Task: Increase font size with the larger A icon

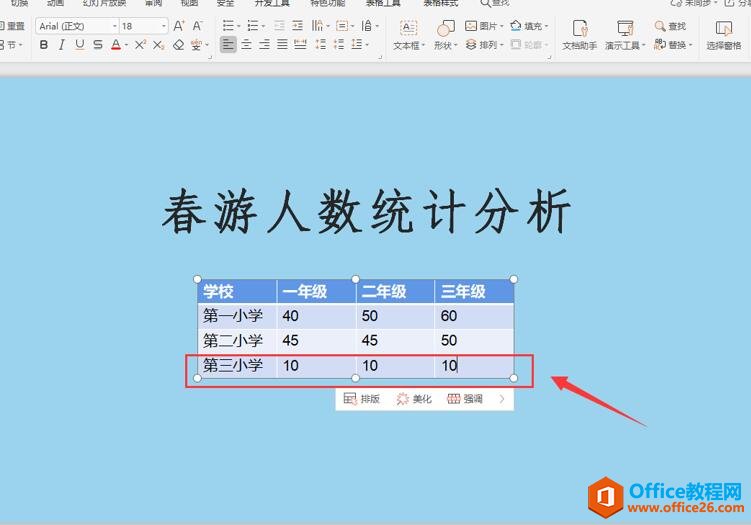Action: pyautogui.click(x=179, y=26)
